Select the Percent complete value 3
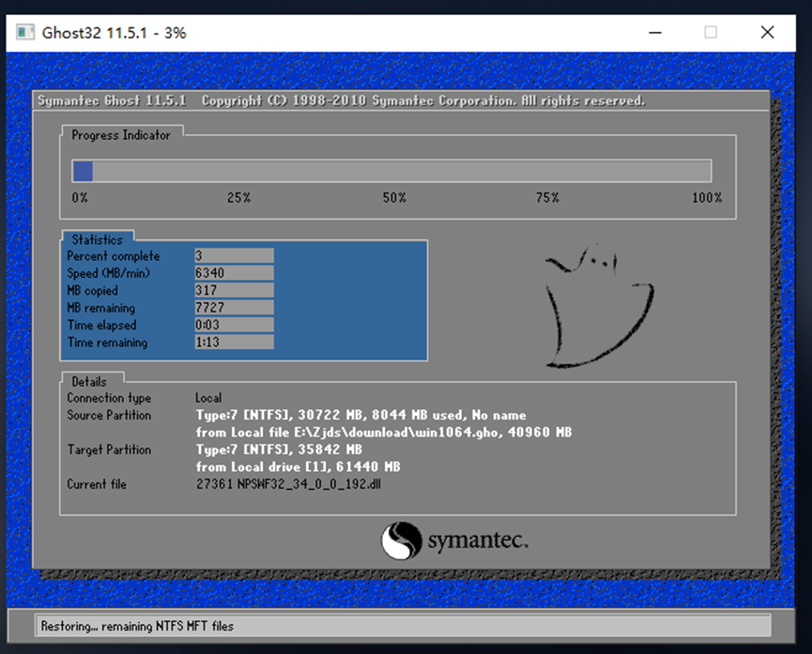 coord(234,256)
